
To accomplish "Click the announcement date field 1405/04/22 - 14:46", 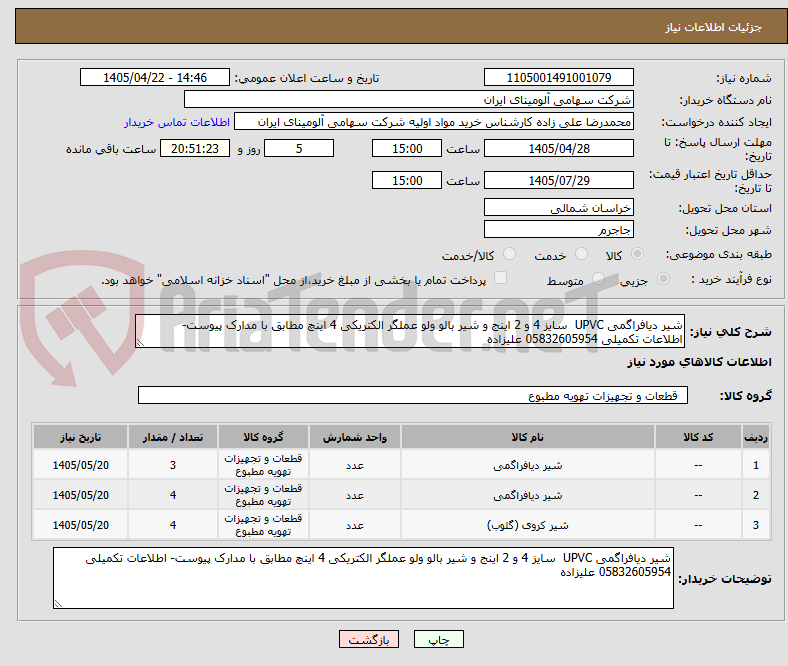I will pos(155,77).
